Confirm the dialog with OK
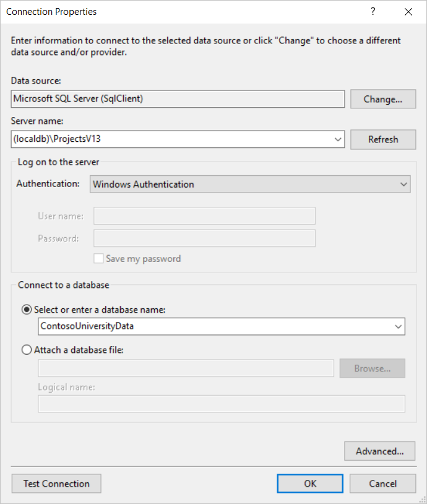The height and width of the screenshot is (504, 427). 310,484
